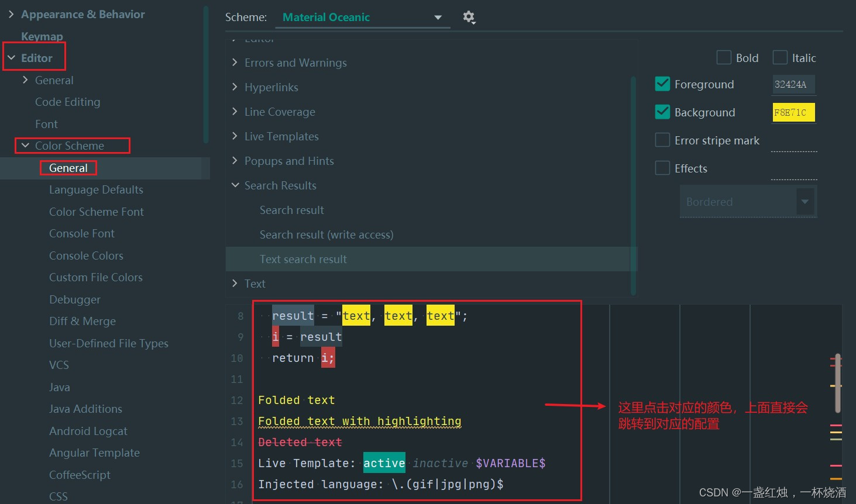856x504 pixels.
Task: Expand the Live Templates group
Action: pos(235,136)
